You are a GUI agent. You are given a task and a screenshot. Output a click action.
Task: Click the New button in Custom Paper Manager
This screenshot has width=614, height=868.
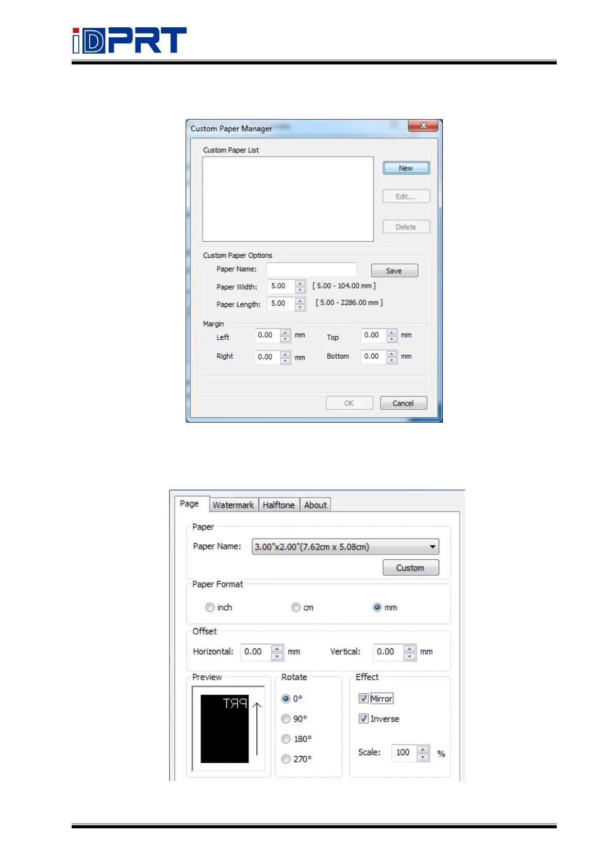[406, 168]
